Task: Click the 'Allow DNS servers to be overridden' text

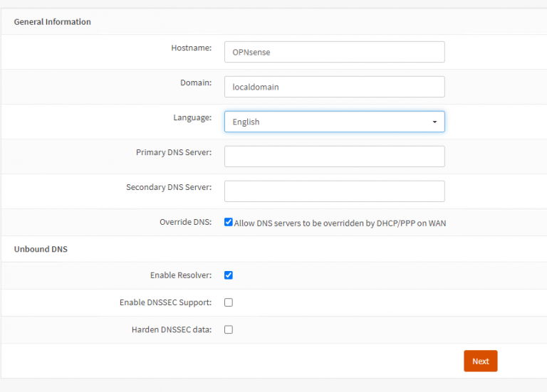Action: point(340,223)
